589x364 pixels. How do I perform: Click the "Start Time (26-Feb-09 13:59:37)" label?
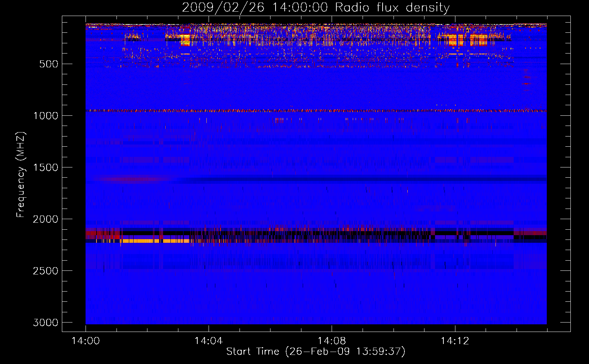tap(316, 352)
